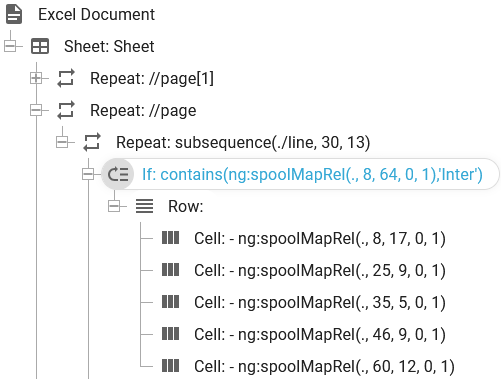Select Cell spoolMapRel(., 35, 5, 0, 1)
Image resolution: width=501 pixels, height=379 pixels.
[320, 302]
